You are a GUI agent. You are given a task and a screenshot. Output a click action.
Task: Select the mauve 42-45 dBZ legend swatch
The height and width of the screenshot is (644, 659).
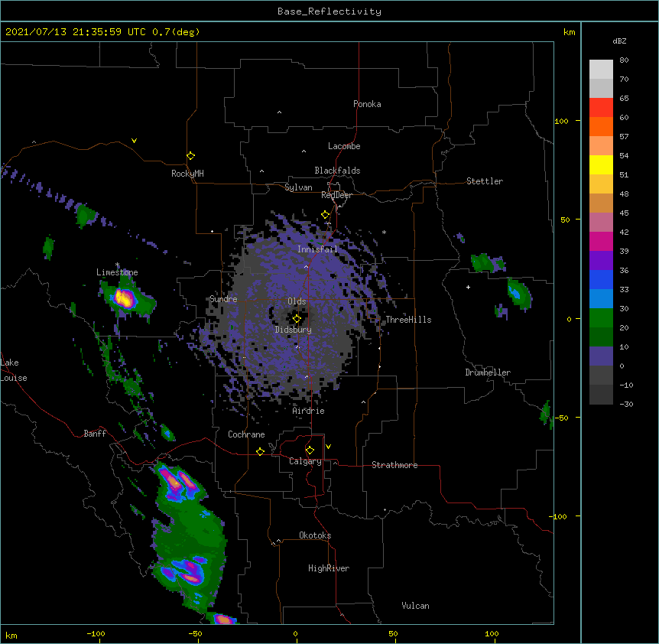(601, 223)
